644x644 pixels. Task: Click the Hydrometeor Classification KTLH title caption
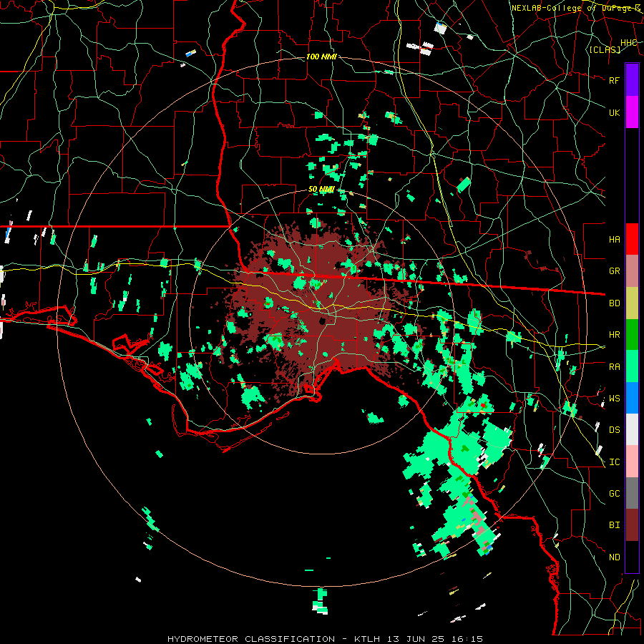pos(325,639)
